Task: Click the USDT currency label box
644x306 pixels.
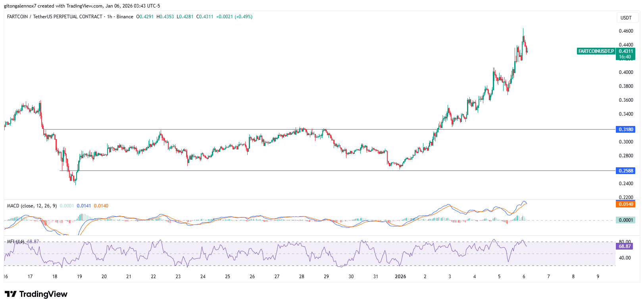Action: coord(626,18)
